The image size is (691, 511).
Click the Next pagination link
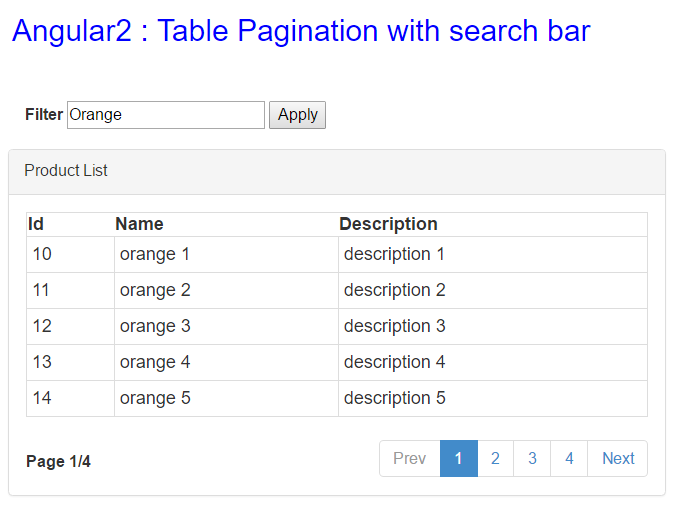618,459
